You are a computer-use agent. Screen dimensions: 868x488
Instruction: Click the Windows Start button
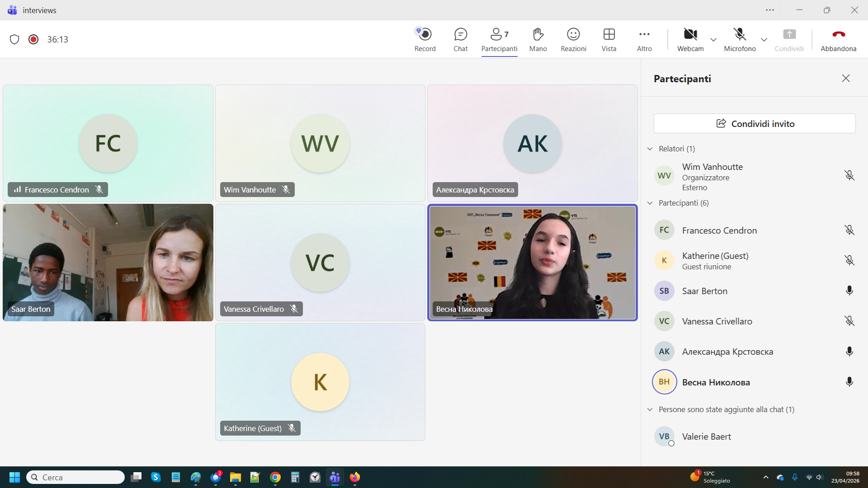click(14, 477)
